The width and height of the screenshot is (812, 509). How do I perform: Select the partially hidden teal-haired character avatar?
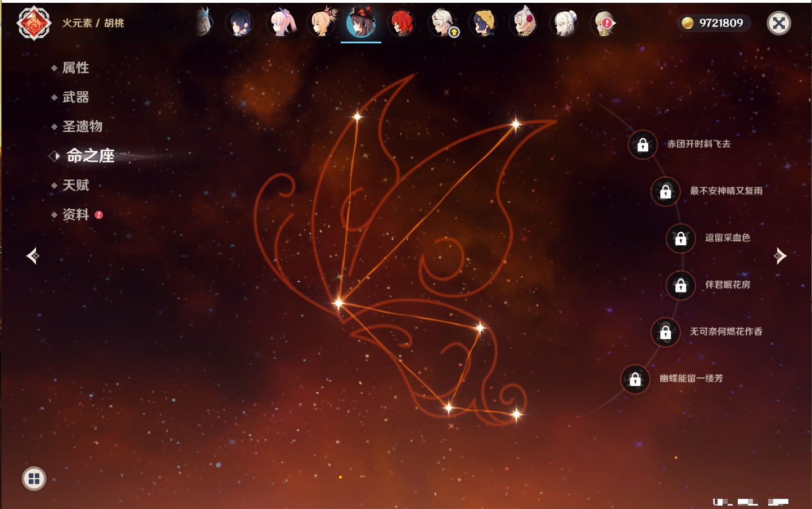(205, 22)
